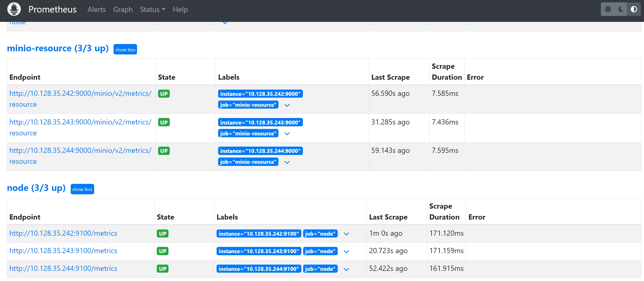Select browser-preferred theme contrast icon
This screenshot has width=644, height=281.
pyautogui.click(x=634, y=9)
